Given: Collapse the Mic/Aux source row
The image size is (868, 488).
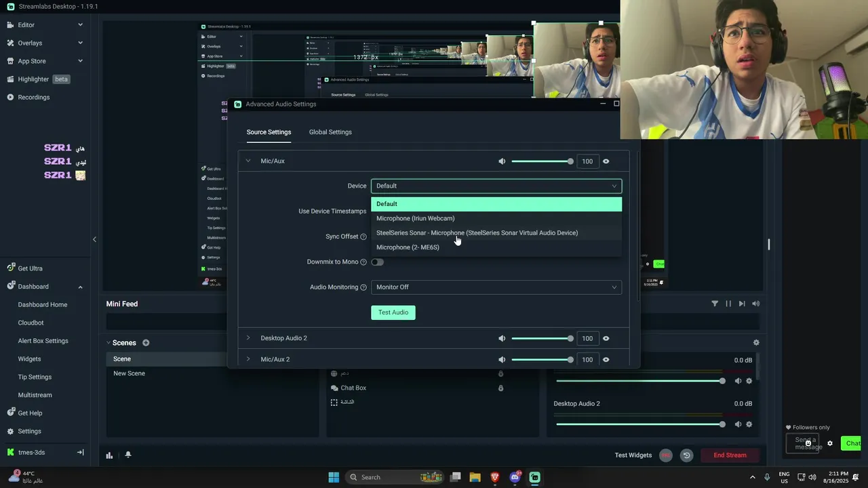Looking at the screenshot, I should (248, 161).
